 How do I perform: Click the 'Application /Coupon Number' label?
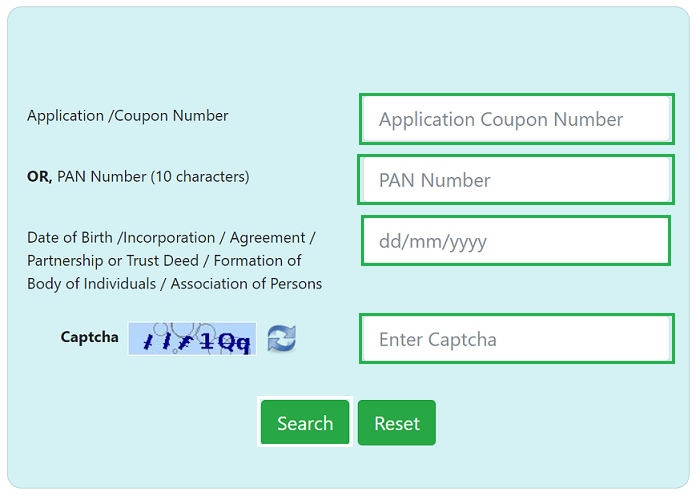click(128, 116)
